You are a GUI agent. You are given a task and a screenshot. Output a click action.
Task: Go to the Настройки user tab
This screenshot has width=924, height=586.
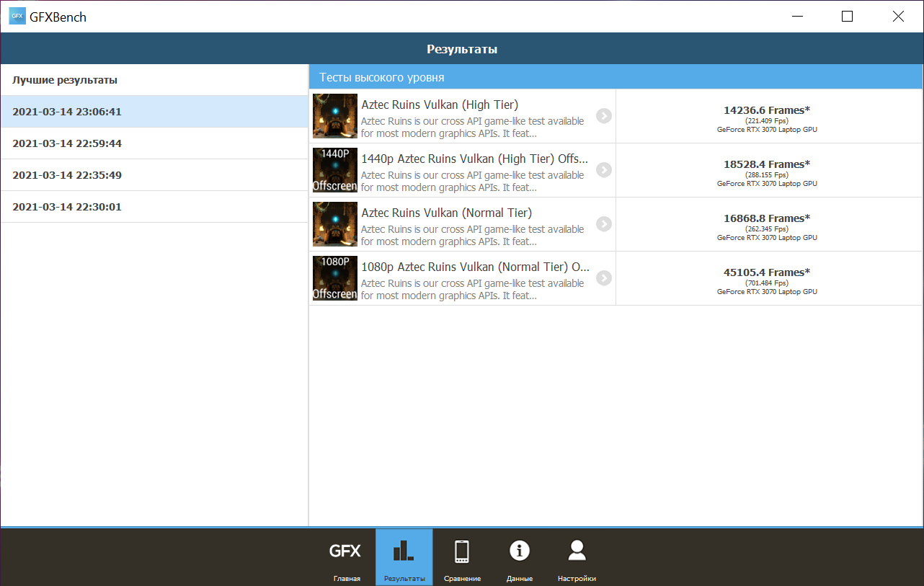tap(577, 557)
